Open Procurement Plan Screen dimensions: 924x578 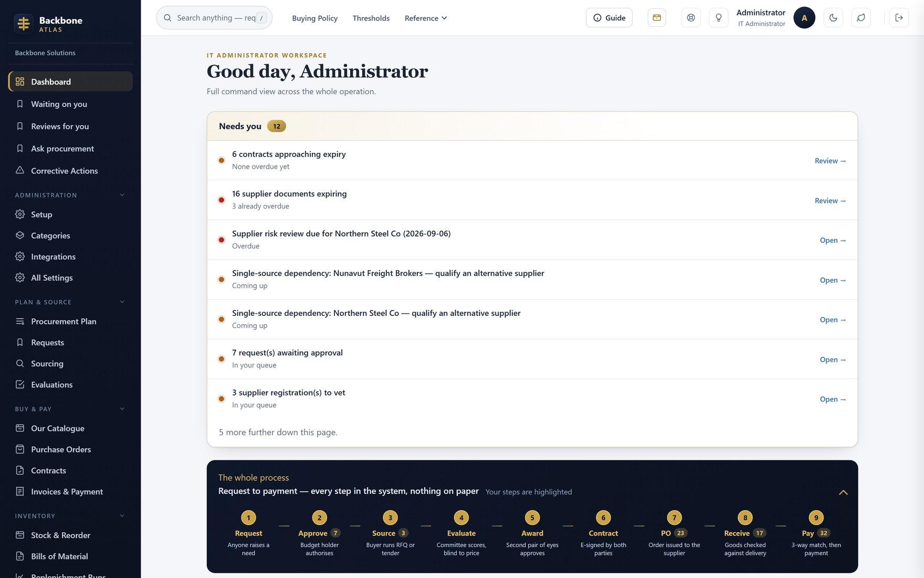tap(70, 321)
